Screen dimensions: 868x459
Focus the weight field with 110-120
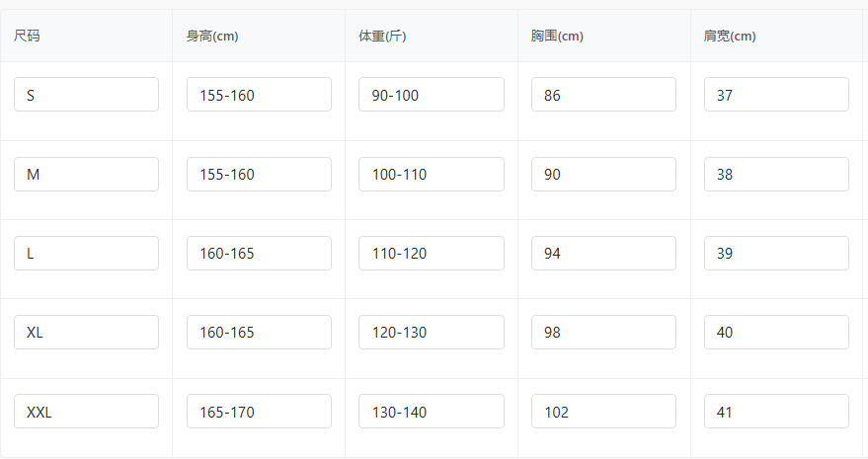[432, 253]
